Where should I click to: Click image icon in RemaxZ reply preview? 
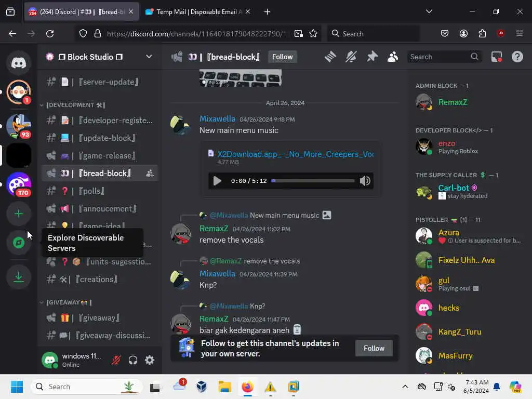point(327,215)
